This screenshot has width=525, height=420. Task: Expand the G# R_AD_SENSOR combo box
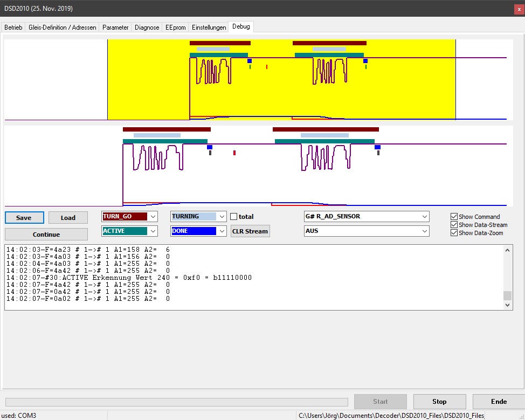pyautogui.click(x=424, y=217)
